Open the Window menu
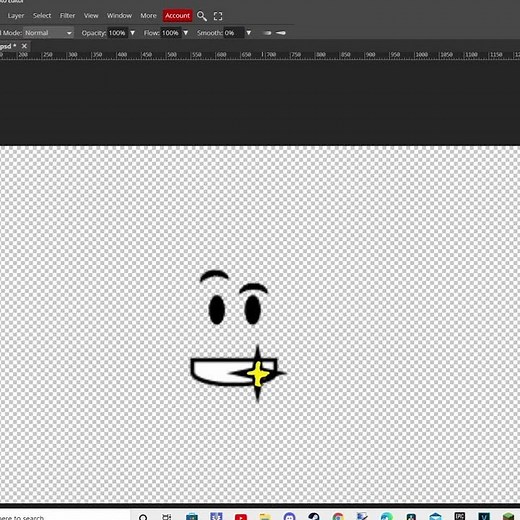 pyautogui.click(x=119, y=16)
